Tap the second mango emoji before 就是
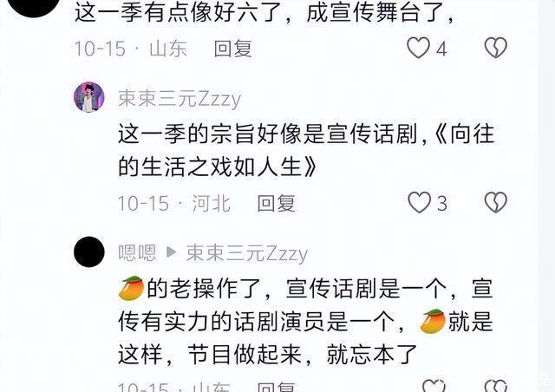This screenshot has height=392, width=555. [433, 321]
